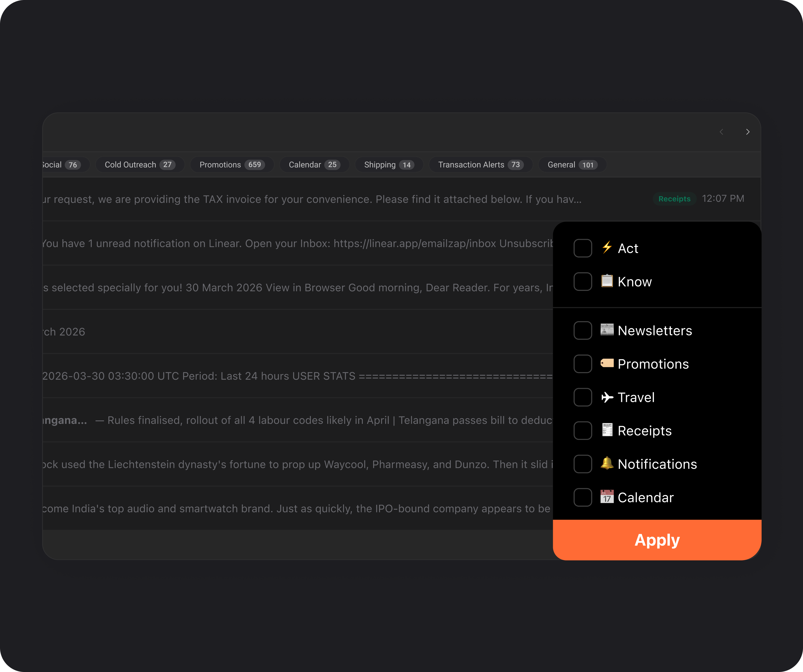This screenshot has height=672, width=803.
Task: Select the Transaction Alerts category chip
Action: [x=480, y=164]
